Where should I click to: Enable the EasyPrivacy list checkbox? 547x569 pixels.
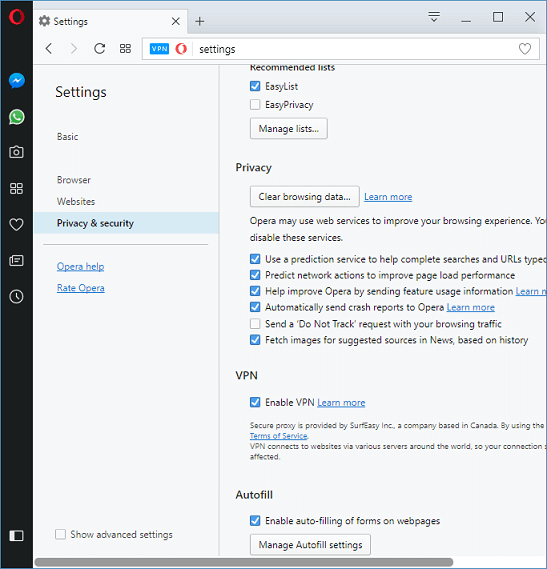click(255, 105)
